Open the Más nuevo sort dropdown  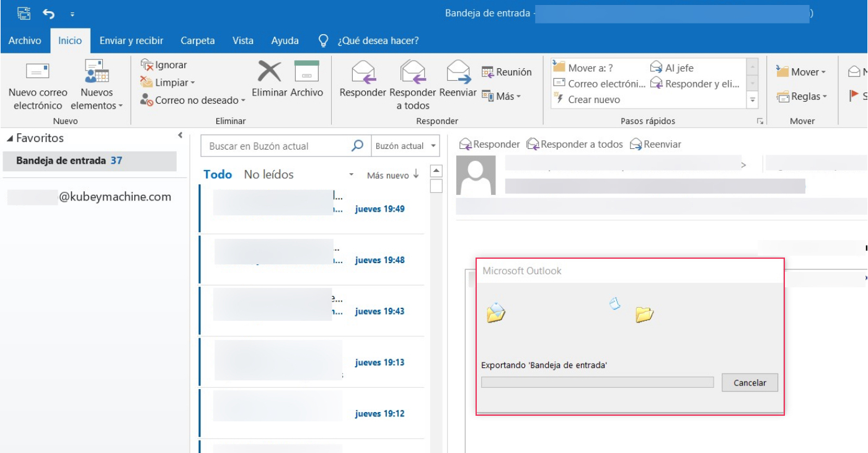pos(393,175)
